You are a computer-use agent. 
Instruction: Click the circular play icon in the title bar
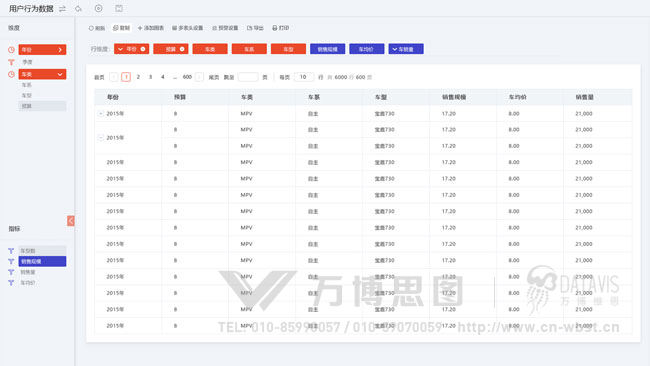tap(98, 8)
